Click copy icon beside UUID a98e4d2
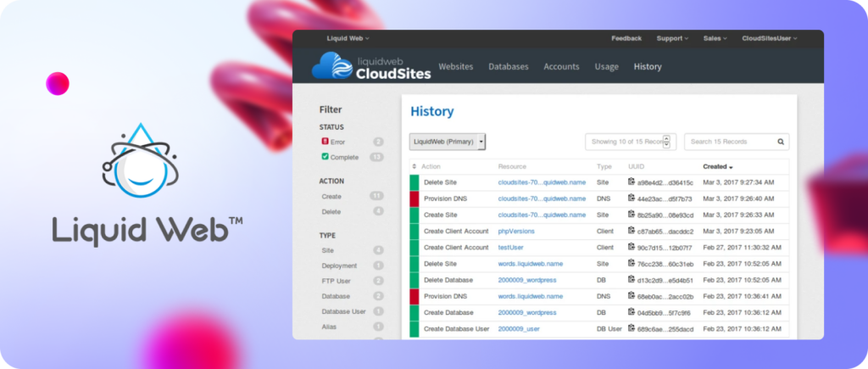 pos(631,182)
